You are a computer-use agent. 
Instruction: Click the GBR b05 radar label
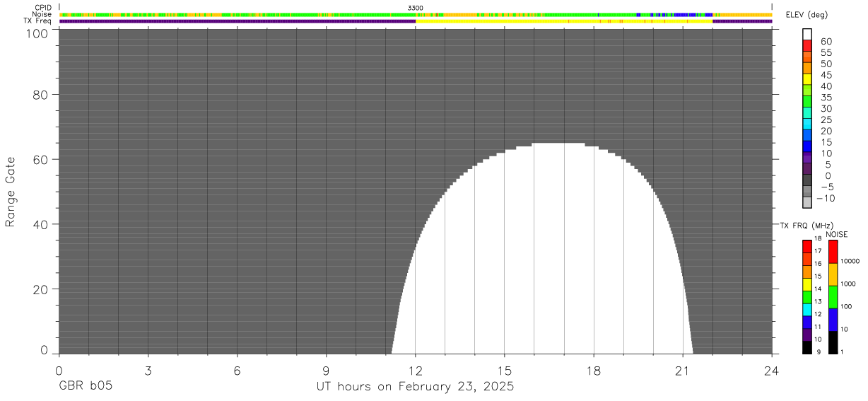(x=86, y=387)
